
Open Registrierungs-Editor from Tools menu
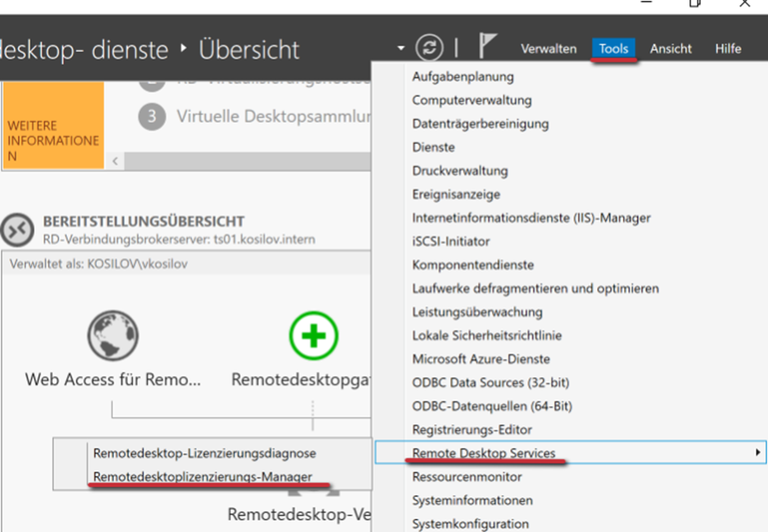pos(471,430)
